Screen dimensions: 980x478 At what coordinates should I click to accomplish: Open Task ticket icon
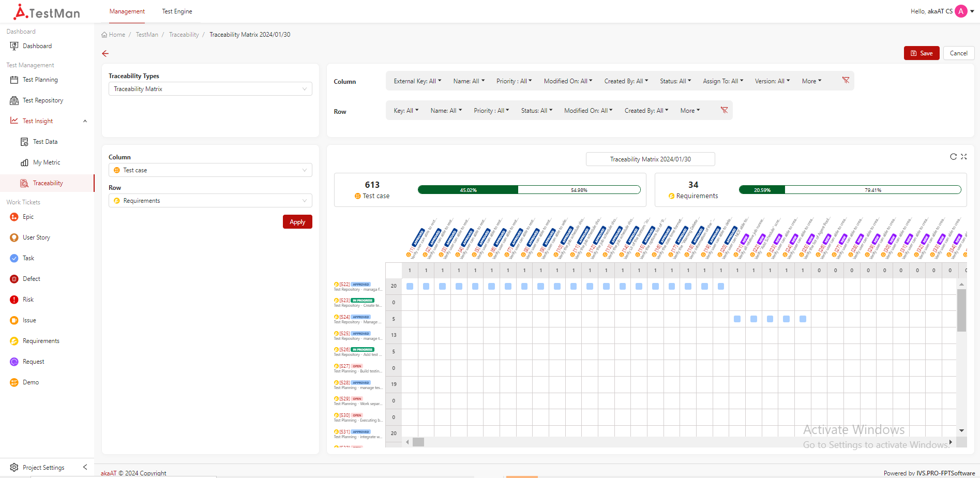point(14,258)
